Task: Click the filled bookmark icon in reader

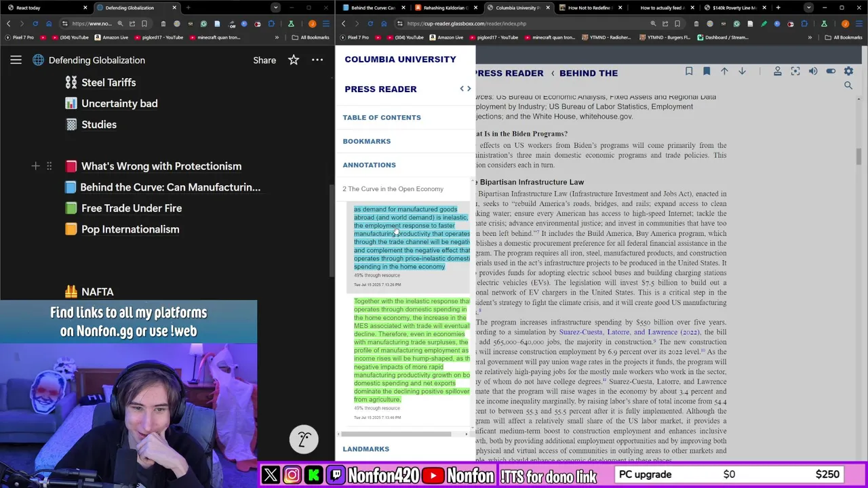Action: pyautogui.click(x=707, y=71)
